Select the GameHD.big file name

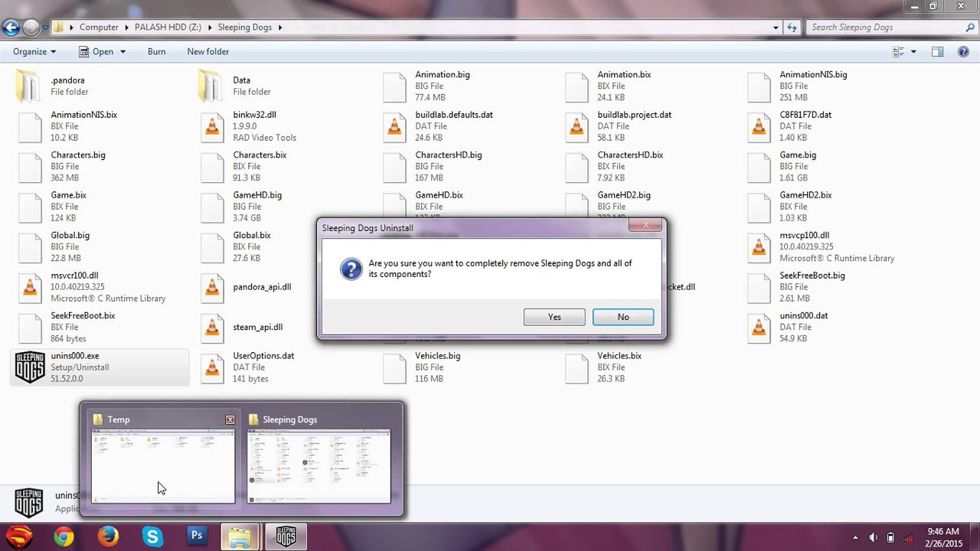click(257, 195)
